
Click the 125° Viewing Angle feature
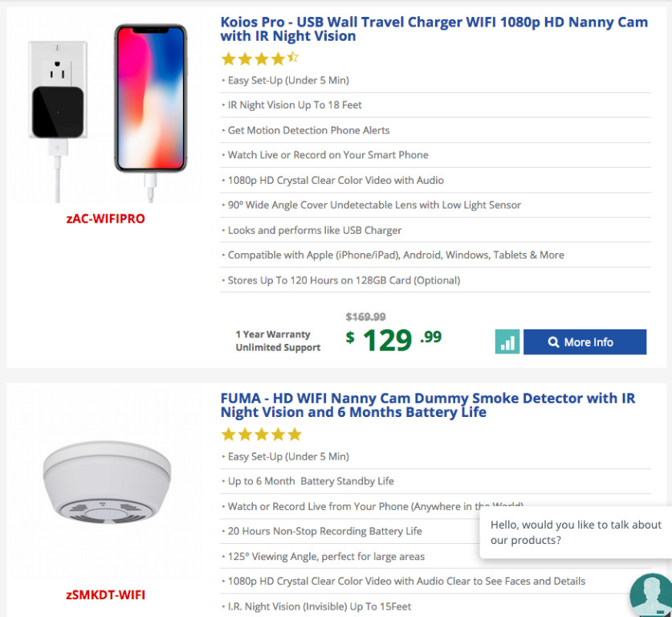pyautogui.click(x=326, y=556)
